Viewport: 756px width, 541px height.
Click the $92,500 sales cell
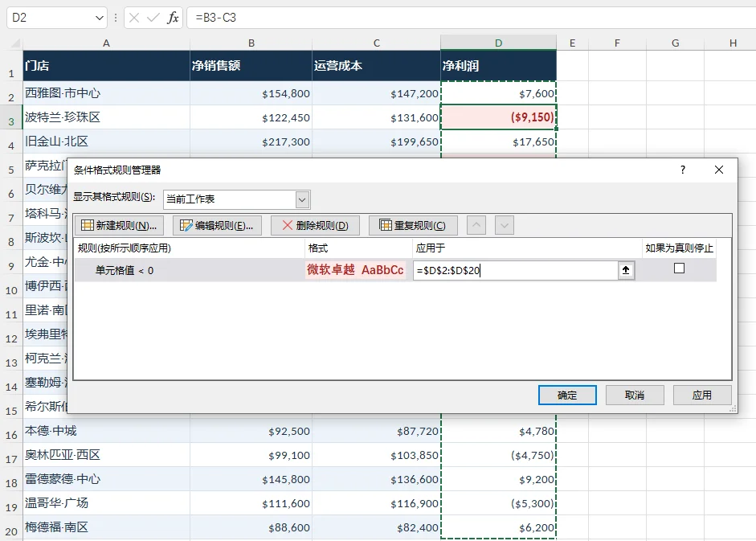[251, 431]
